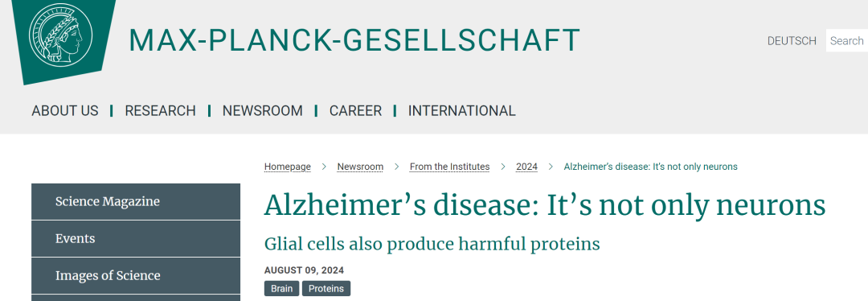Open the CAREER menu
Screen dimensions: 868x301
pos(355,111)
